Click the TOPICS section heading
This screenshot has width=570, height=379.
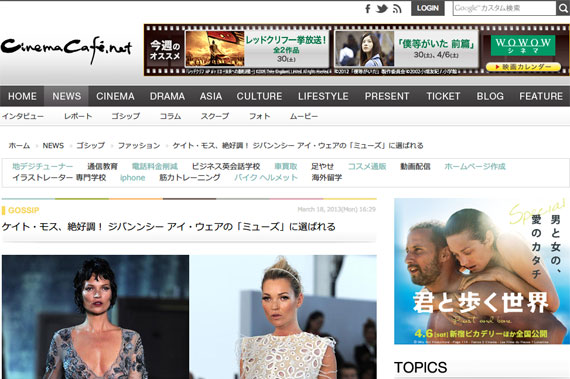pos(421,367)
